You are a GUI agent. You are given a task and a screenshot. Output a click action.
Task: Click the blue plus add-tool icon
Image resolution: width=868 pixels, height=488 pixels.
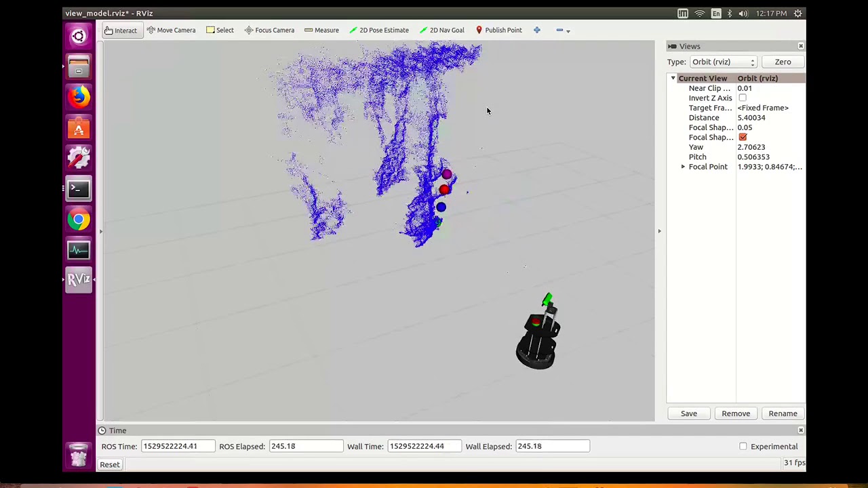pos(537,30)
